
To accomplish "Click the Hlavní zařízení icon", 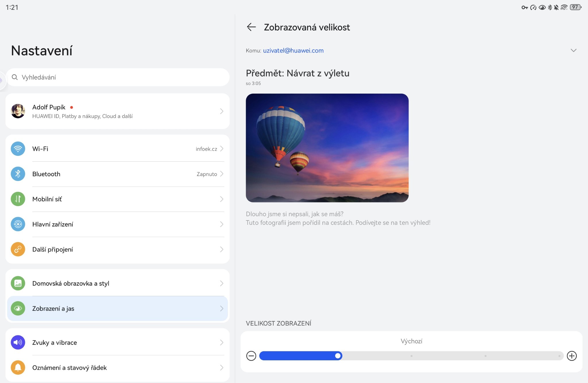I will [18, 224].
